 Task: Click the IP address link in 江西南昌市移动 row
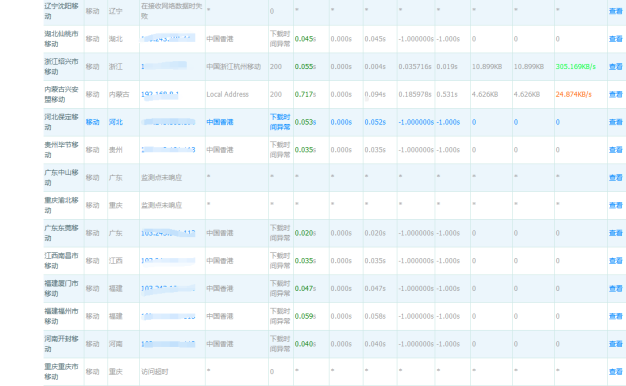168,261
